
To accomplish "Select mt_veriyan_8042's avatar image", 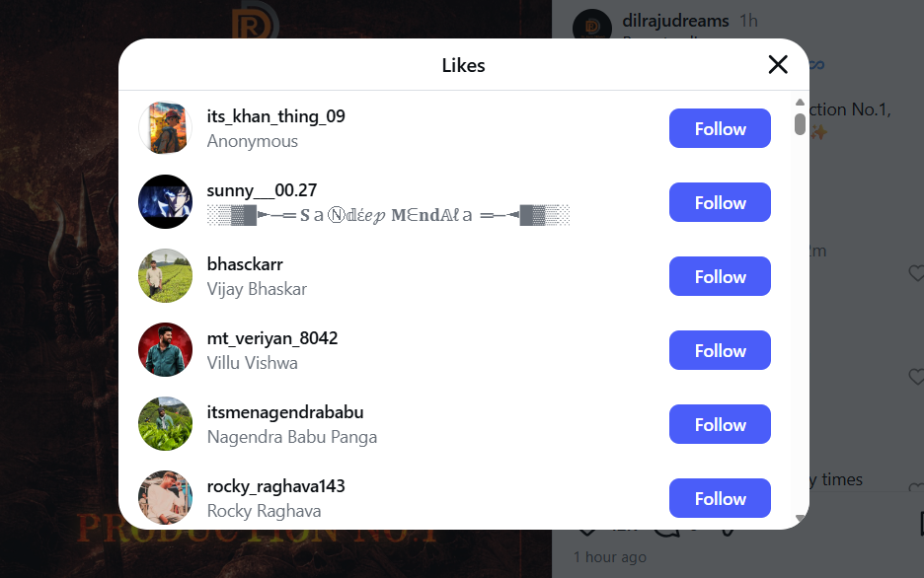I will (165, 350).
